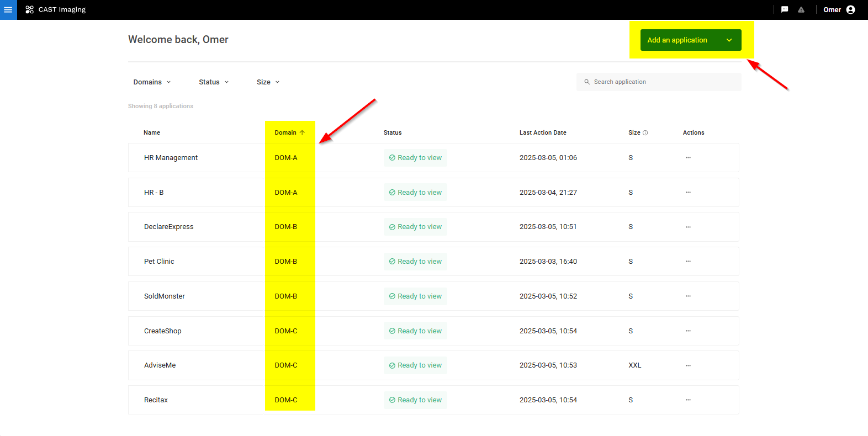Open the hamburger menu in top-left corner
The image size is (868, 436).
pyautogui.click(x=8, y=10)
